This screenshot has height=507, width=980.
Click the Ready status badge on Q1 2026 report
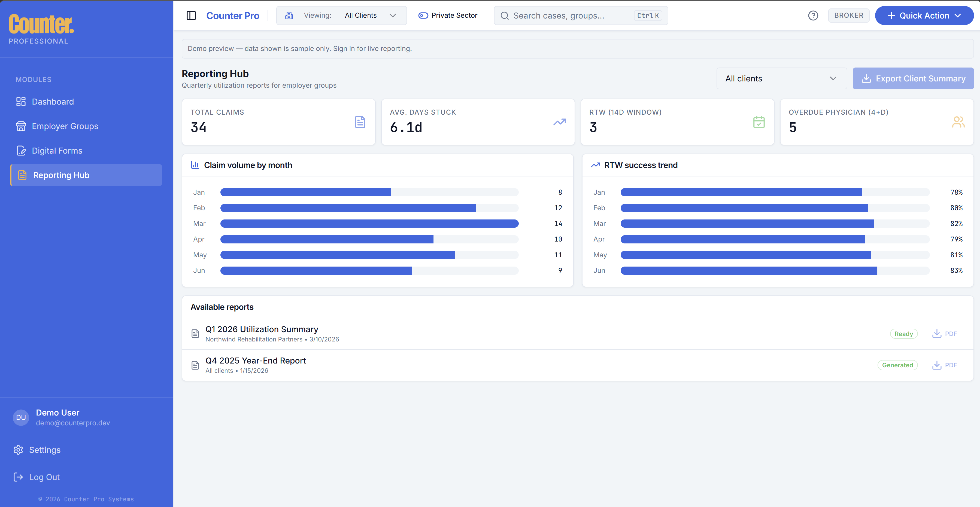[x=904, y=333]
